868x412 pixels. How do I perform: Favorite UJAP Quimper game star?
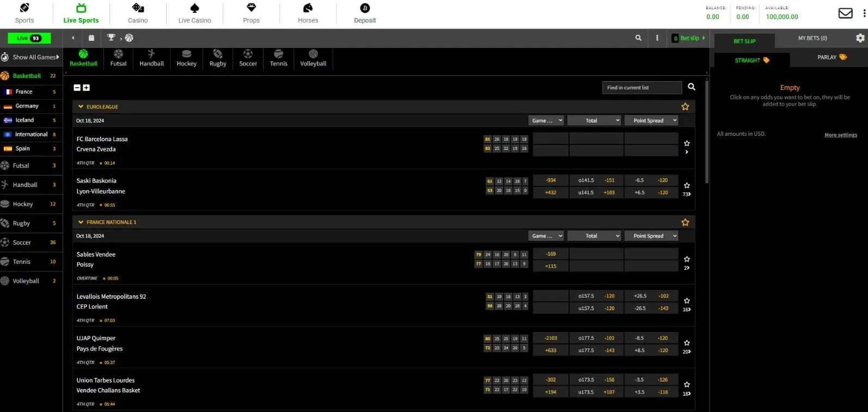coord(687,343)
